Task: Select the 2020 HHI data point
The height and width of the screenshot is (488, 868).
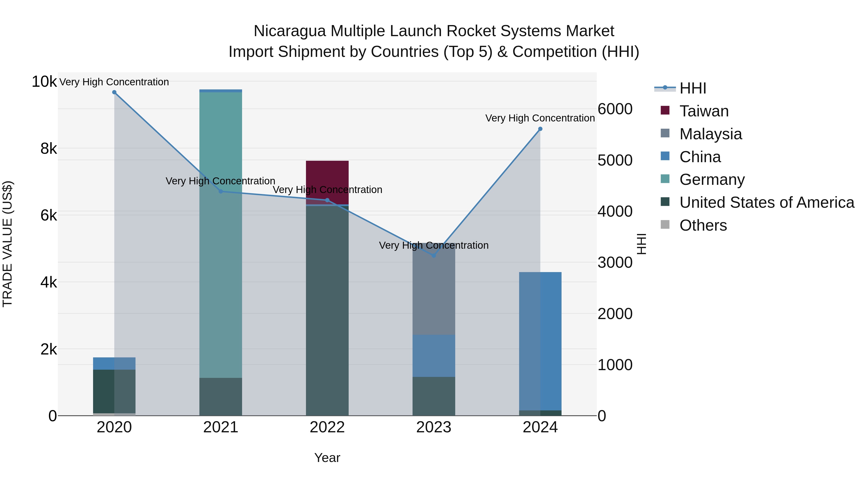Action: [x=114, y=92]
